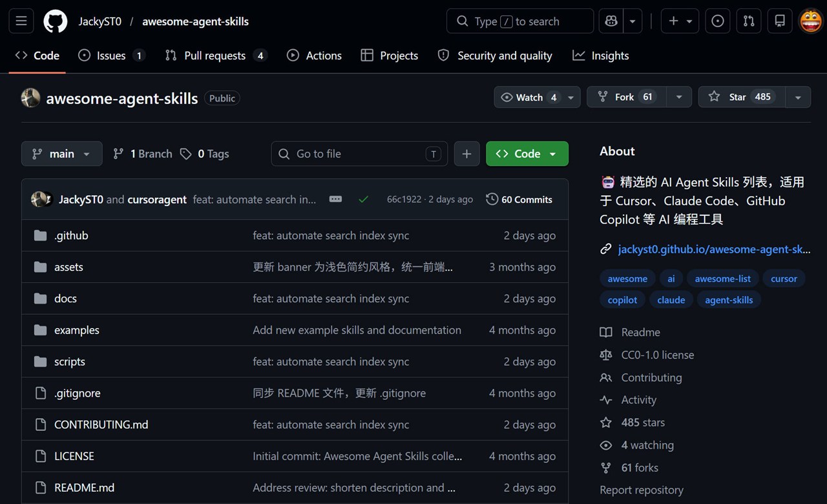View the 485 stars list

[x=633, y=423]
